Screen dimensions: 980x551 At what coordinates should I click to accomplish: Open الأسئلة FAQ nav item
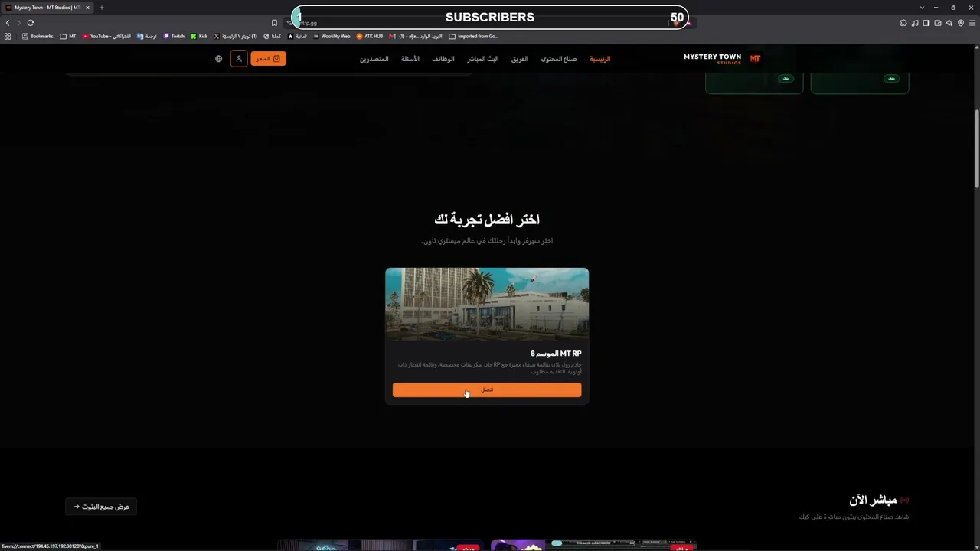click(x=410, y=59)
